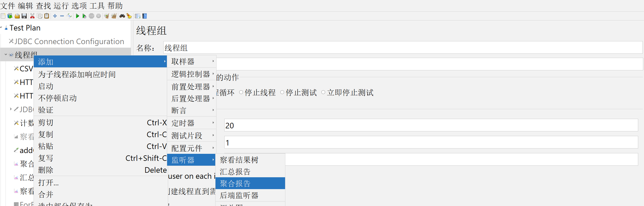
Task: Click 不停顿启动 in context menu
Action: tap(57, 98)
